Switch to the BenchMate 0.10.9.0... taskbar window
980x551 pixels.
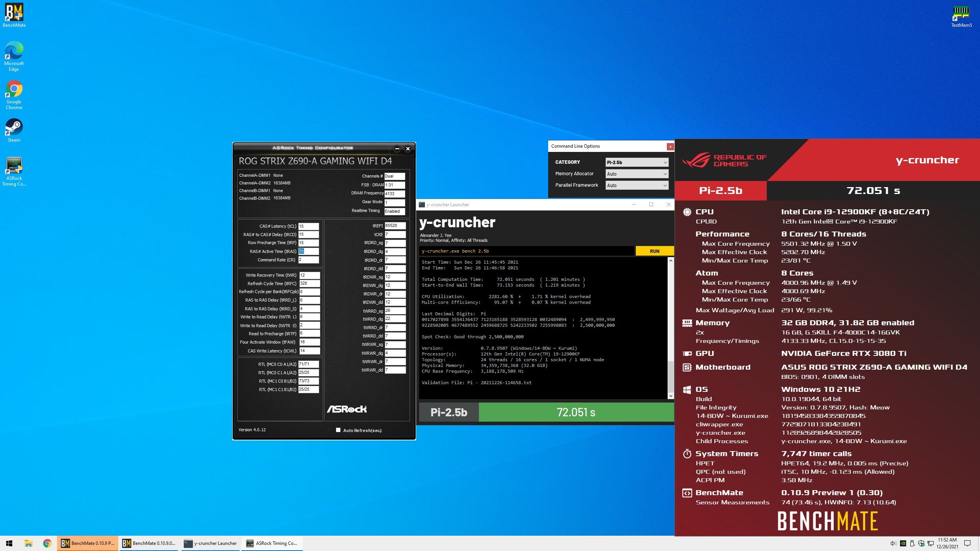(x=149, y=543)
